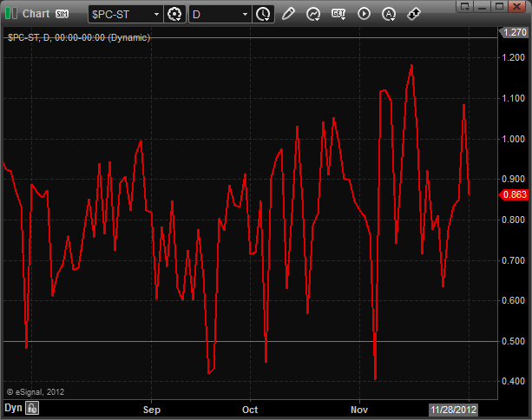Expand the $PC-ST symbol dropdown arrow

coord(155,14)
